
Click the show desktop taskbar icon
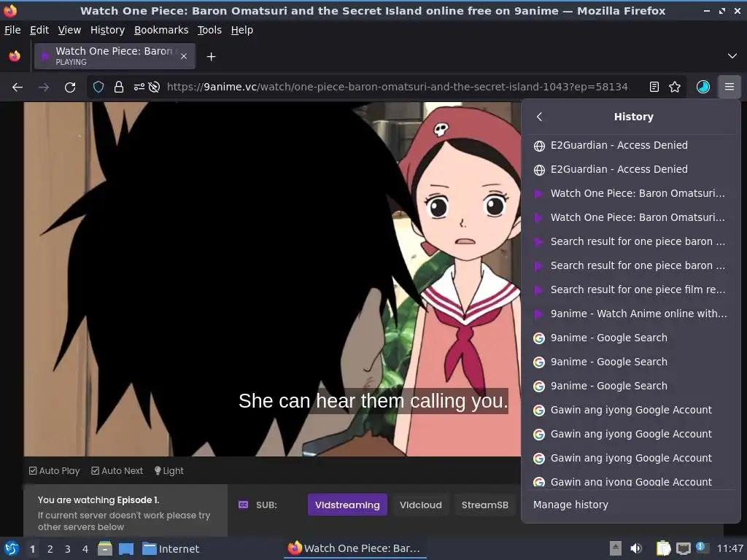pyautogui.click(x=126, y=549)
